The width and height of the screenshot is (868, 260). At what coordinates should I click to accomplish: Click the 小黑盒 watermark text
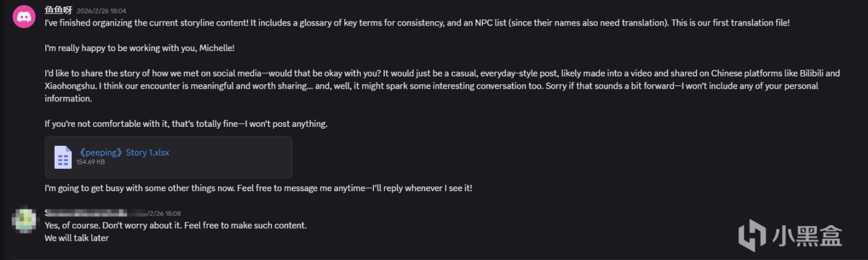coord(808,235)
